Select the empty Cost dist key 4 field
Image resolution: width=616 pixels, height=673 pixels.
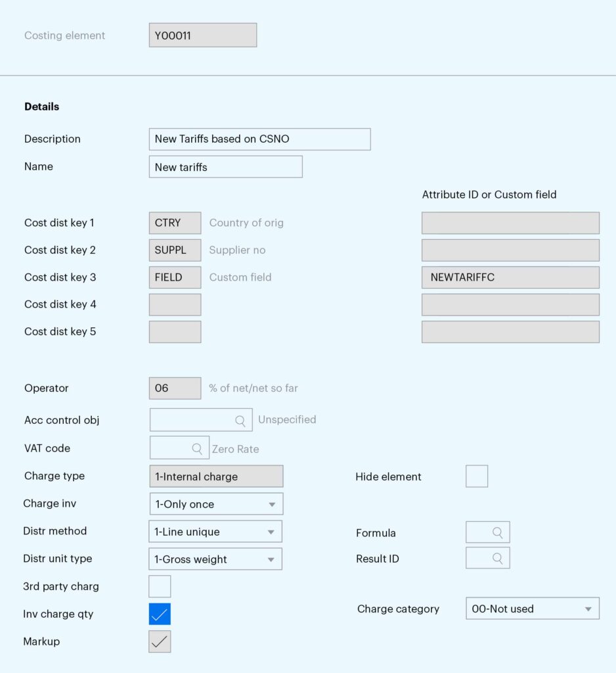tap(175, 304)
